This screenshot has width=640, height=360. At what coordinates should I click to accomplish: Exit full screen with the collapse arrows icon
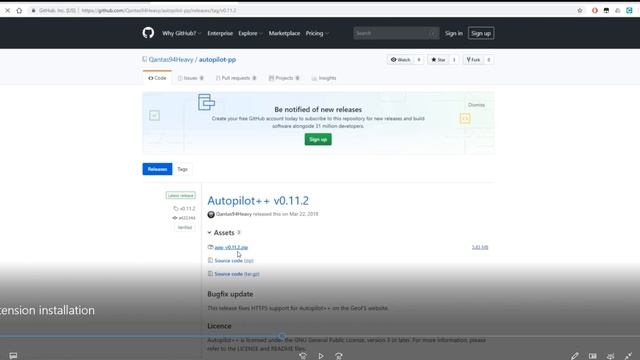[628, 356]
